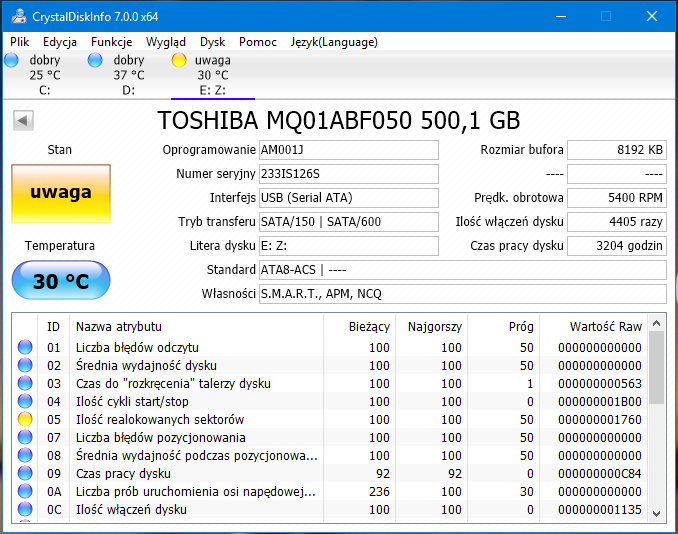
Task: Click the serial number field 233IS126S
Action: 349,174
